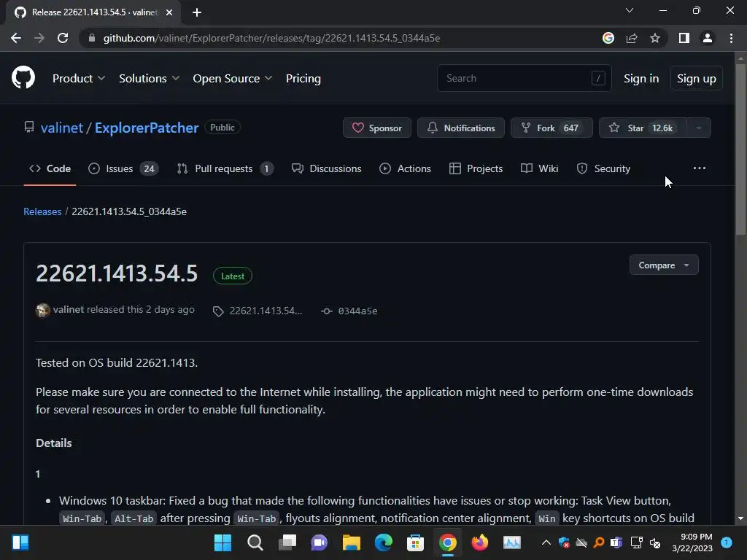Open Widgets panel on taskbar
Image resolution: width=747 pixels, height=560 pixels.
[20, 542]
